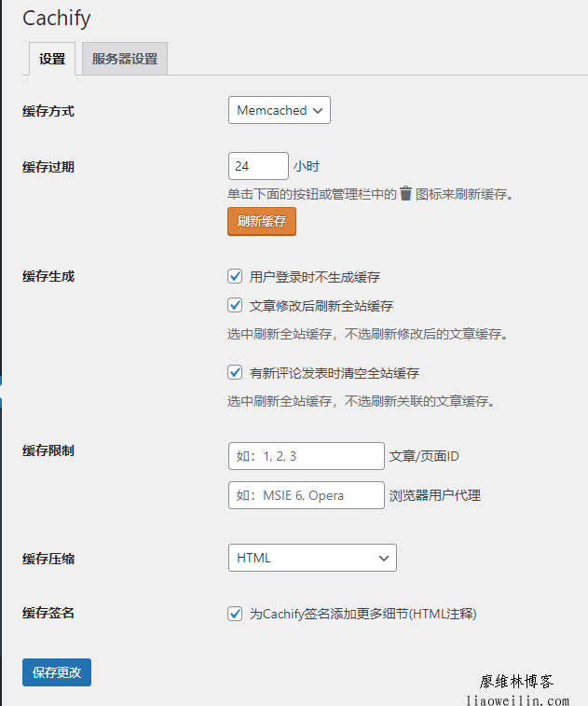Switch to the 服务器设置 tab

(x=125, y=59)
